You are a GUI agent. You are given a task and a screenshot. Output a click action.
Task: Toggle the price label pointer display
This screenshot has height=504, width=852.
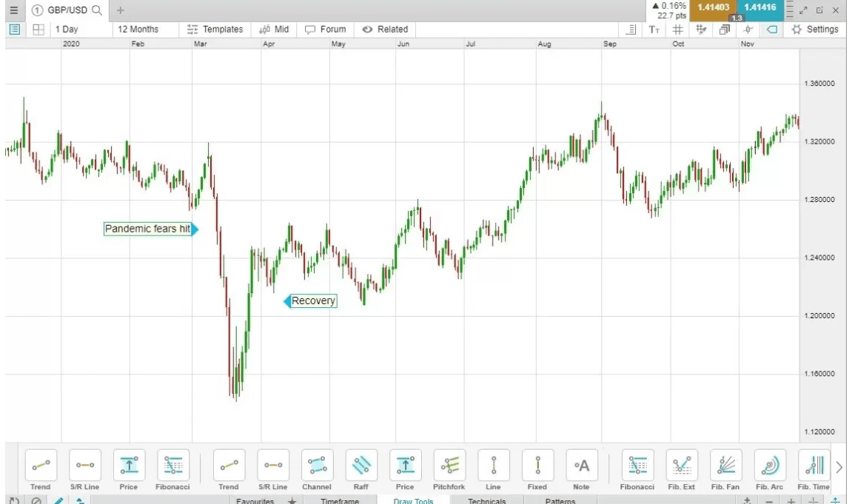pos(771,29)
